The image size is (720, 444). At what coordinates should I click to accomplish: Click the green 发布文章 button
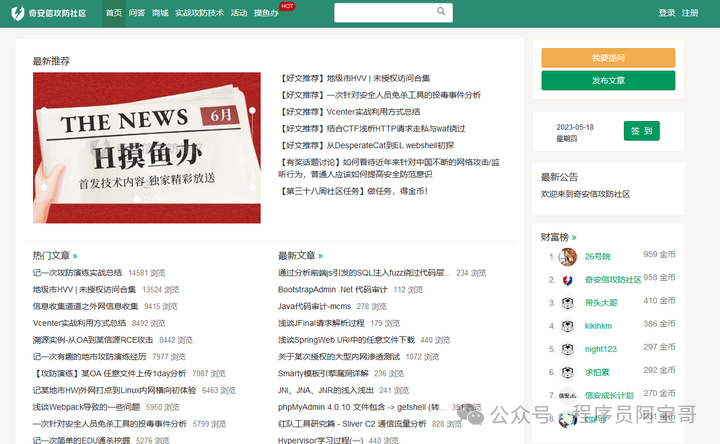(x=608, y=80)
